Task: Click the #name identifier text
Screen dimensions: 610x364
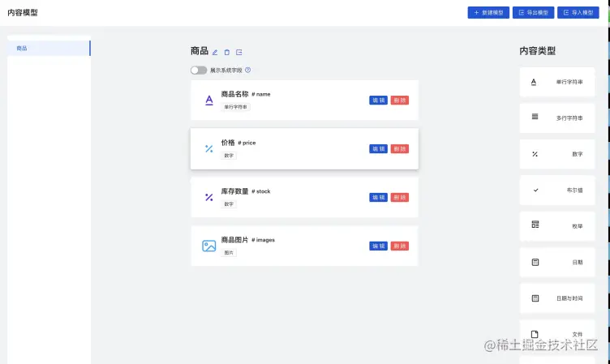Action: click(x=260, y=94)
